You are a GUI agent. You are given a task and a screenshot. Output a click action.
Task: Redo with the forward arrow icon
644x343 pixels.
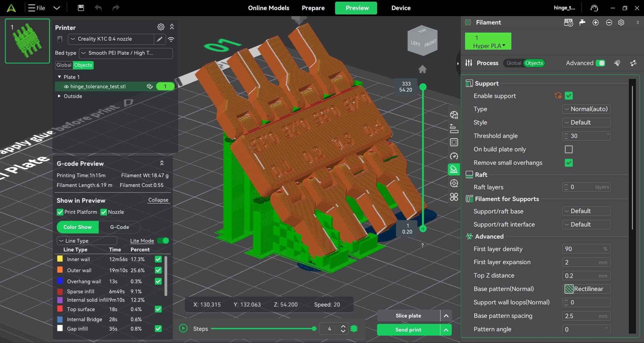point(116,8)
